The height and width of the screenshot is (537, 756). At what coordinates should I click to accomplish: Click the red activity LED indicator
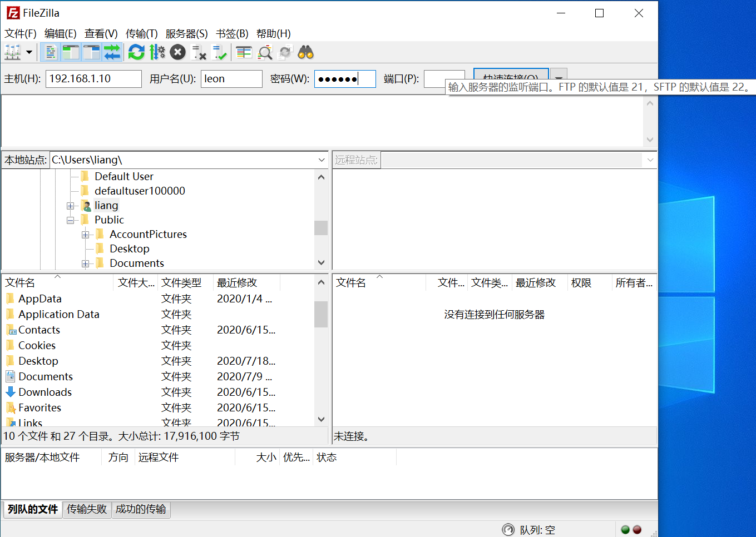point(638,529)
